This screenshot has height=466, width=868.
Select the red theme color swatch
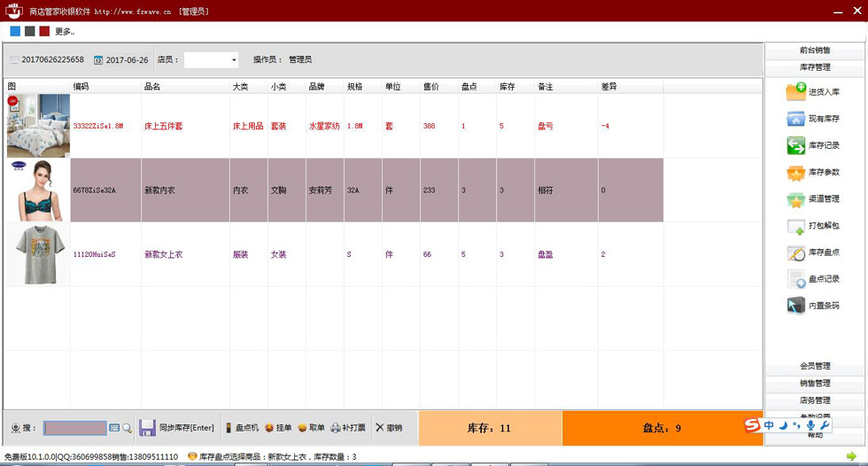(44, 32)
